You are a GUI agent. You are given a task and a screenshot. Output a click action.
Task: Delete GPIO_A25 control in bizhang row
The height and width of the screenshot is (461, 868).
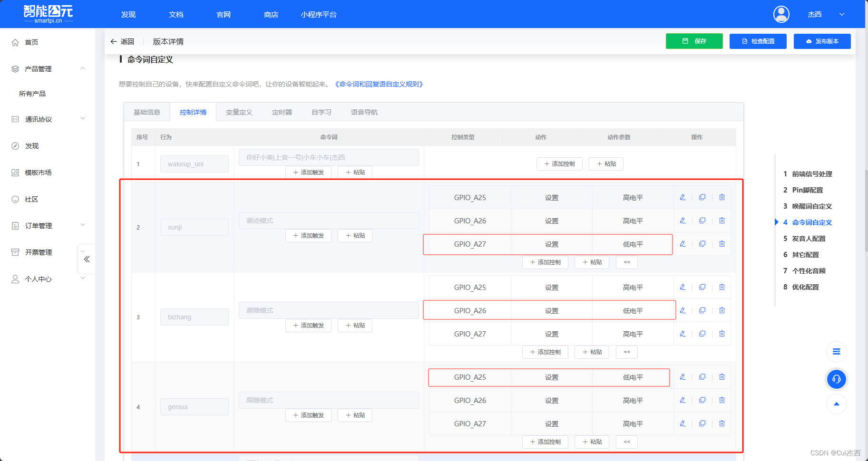point(722,287)
